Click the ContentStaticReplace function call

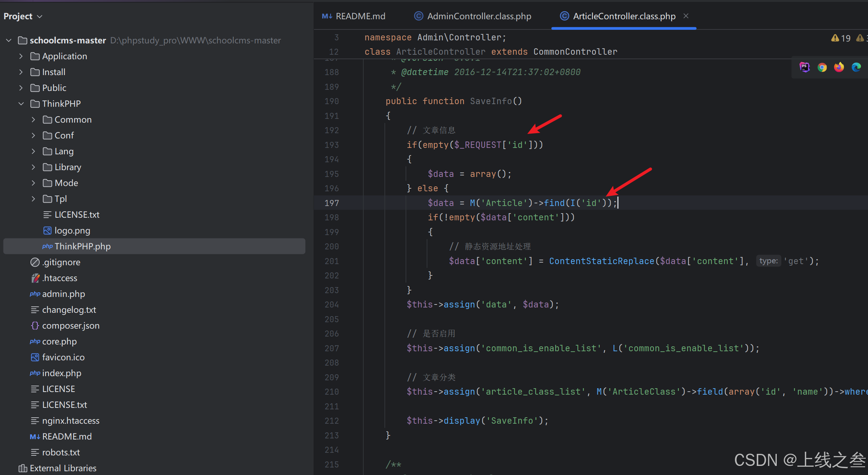[x=602, y=261]
